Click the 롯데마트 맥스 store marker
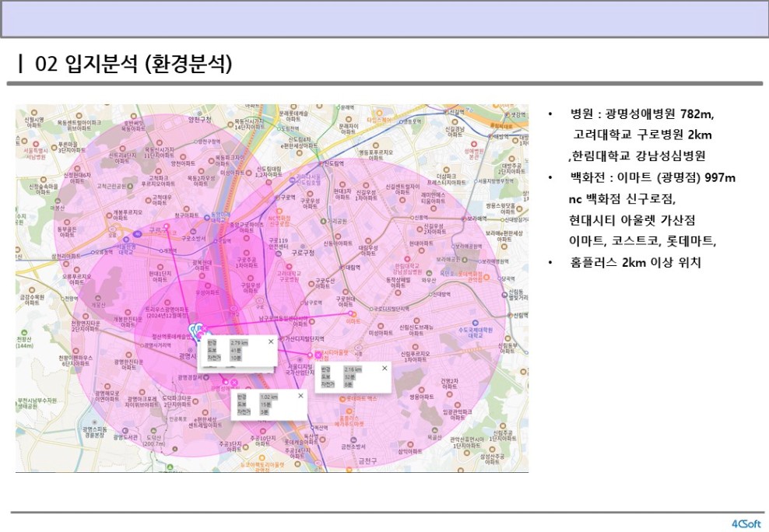 point(342,399)
